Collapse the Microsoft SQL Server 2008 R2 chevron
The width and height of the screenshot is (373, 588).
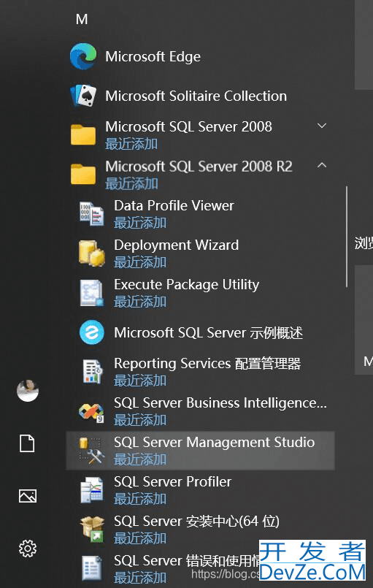tap(322, 165)
